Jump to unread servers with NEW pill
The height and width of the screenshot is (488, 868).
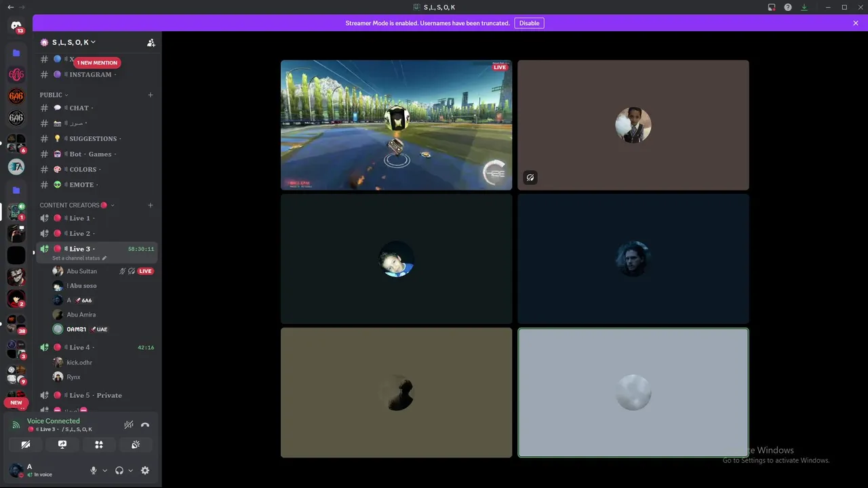point(16,403)
